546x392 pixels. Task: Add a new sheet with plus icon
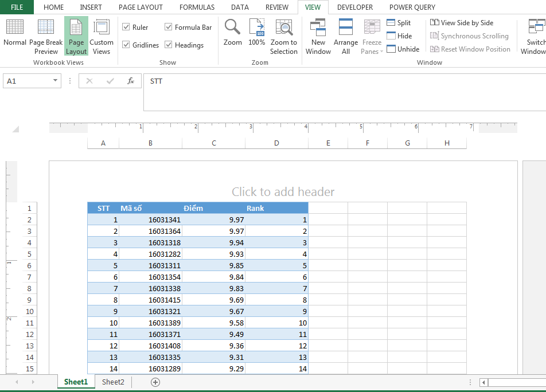[155, 382]
